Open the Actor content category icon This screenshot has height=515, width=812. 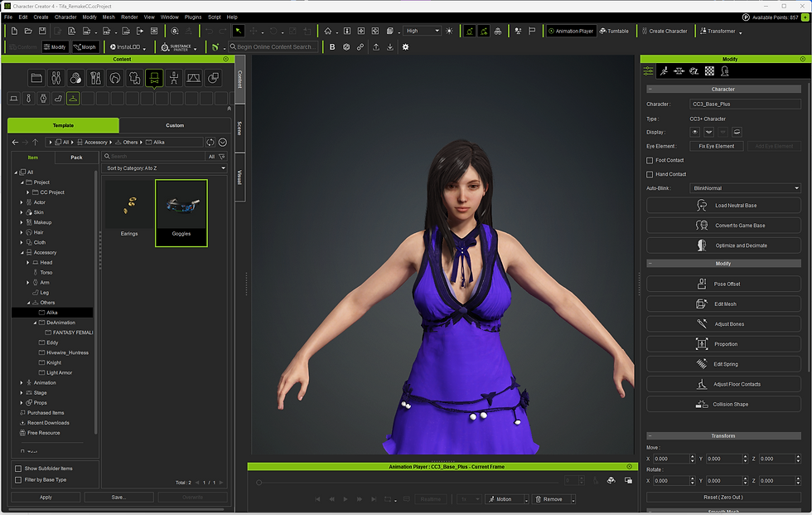coord(56,78)
